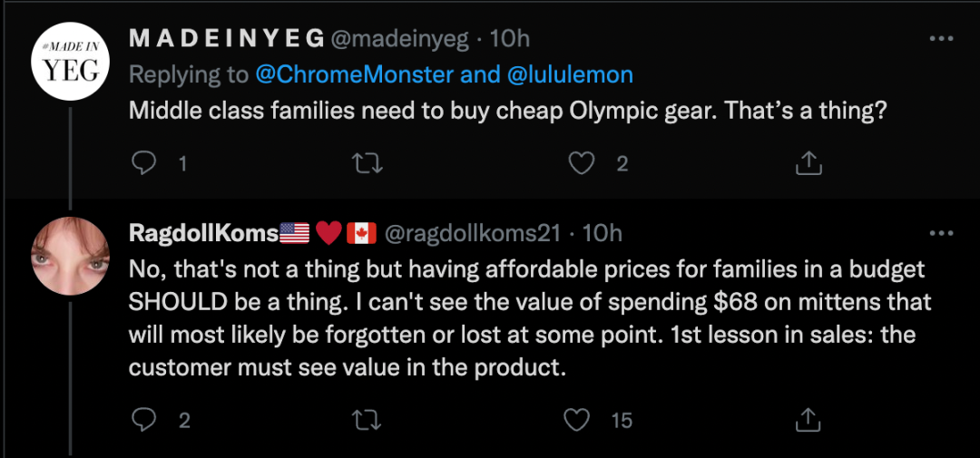This screenshot has width=980, height=458.
Task: Like RagdollKoms' tweet with 15 likes
Action: point(576,420)
